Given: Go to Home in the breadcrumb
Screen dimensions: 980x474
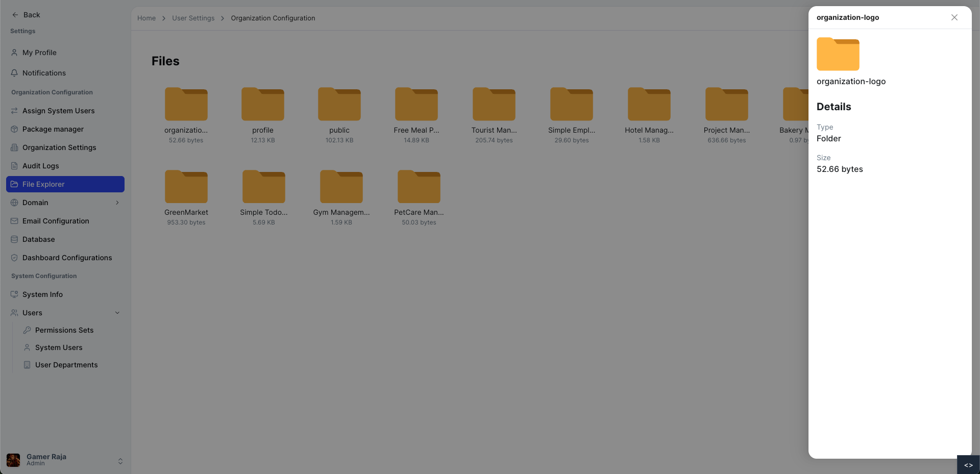Looking at the screenshot, I should coord(146,18).
